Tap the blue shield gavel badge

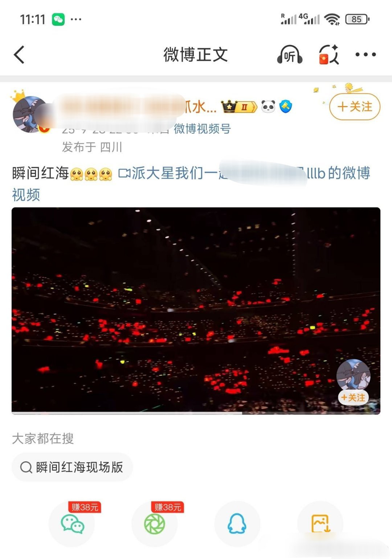[286, 106]
